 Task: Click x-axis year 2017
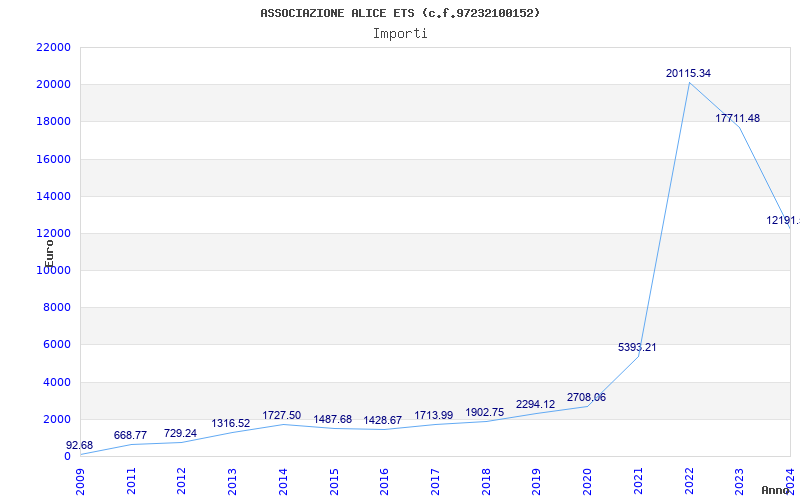pyautogui.click(x=435, y=482)
